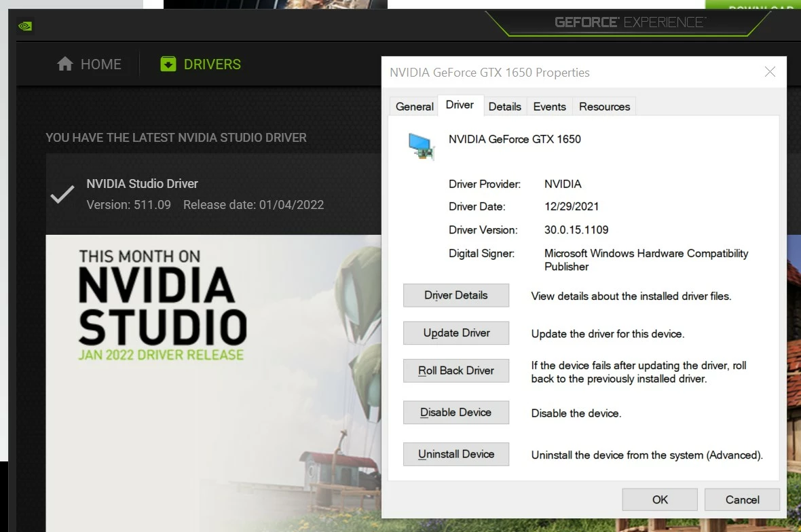This screenshot has width=801, height=532.
Task: Click the home icon in GeForce Experience
Action: pos(65,64)
